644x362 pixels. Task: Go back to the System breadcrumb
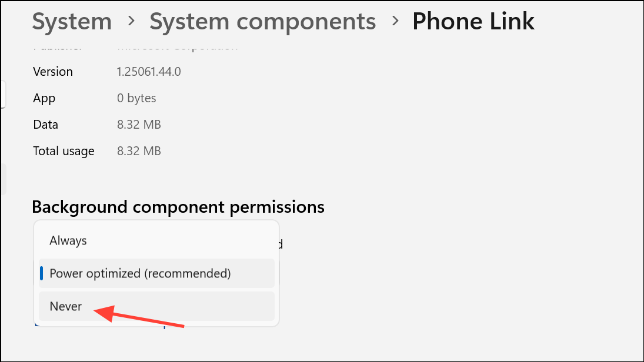coord(72,21)
